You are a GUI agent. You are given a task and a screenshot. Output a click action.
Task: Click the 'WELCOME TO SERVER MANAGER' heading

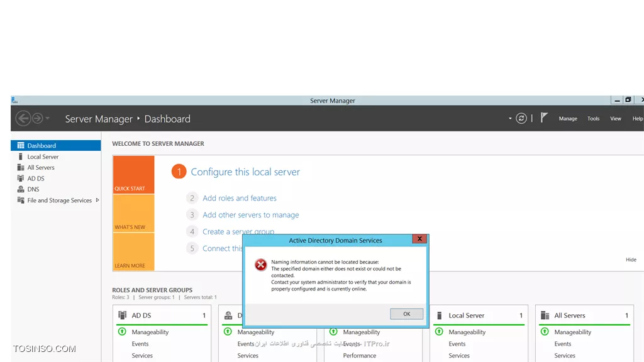tap(158, 144)
